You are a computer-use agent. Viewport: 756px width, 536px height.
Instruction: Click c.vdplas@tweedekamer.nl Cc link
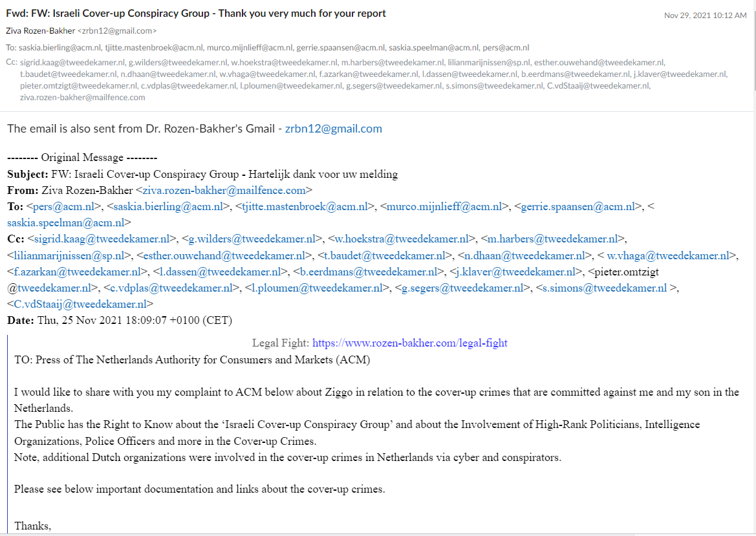(171, 288)
